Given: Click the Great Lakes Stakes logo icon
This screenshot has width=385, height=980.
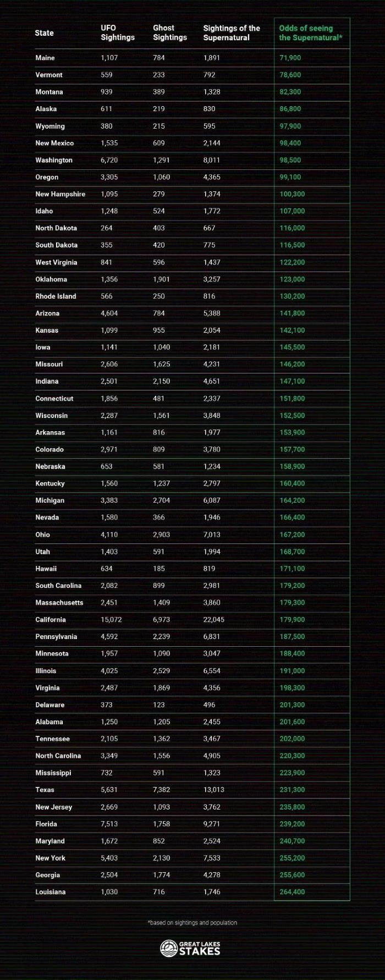Looking at the screenshot, I should pos(169,948).
